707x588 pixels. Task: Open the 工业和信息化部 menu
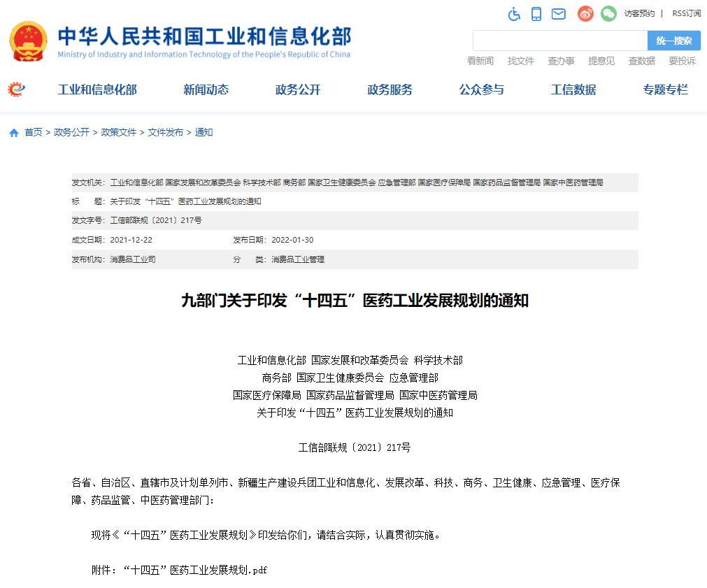[97, 89]
